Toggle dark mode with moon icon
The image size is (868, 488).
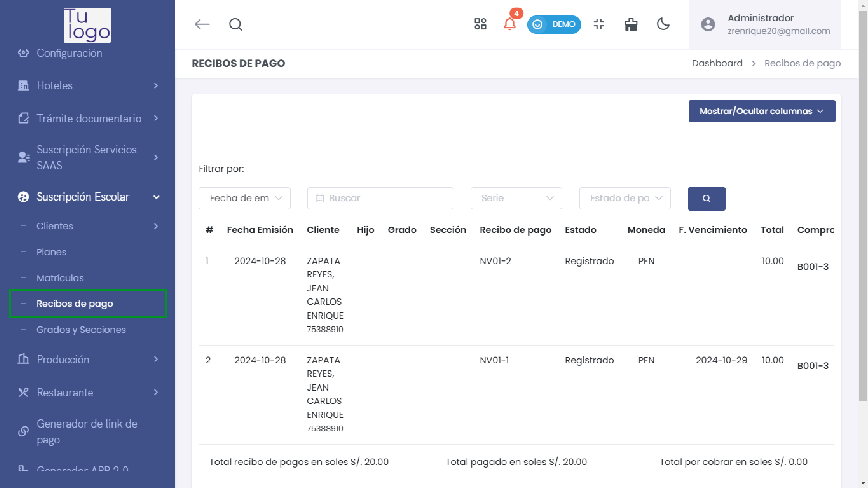(663, 24)
